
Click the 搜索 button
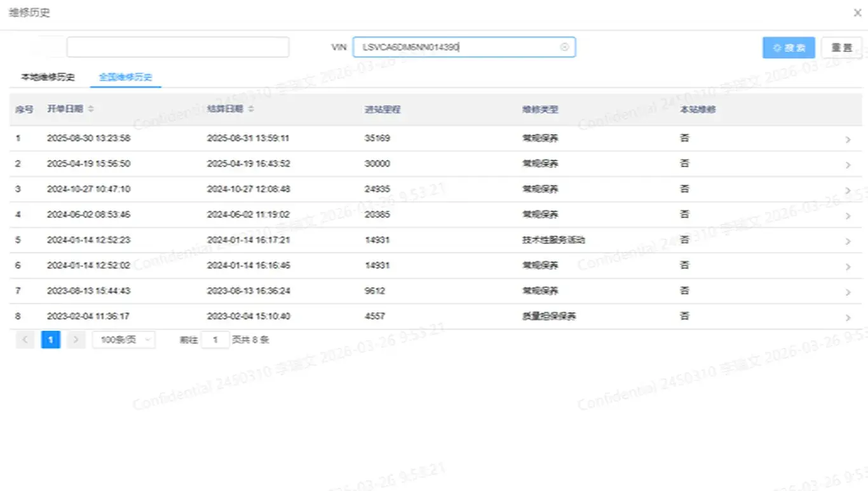pos(789,48)
